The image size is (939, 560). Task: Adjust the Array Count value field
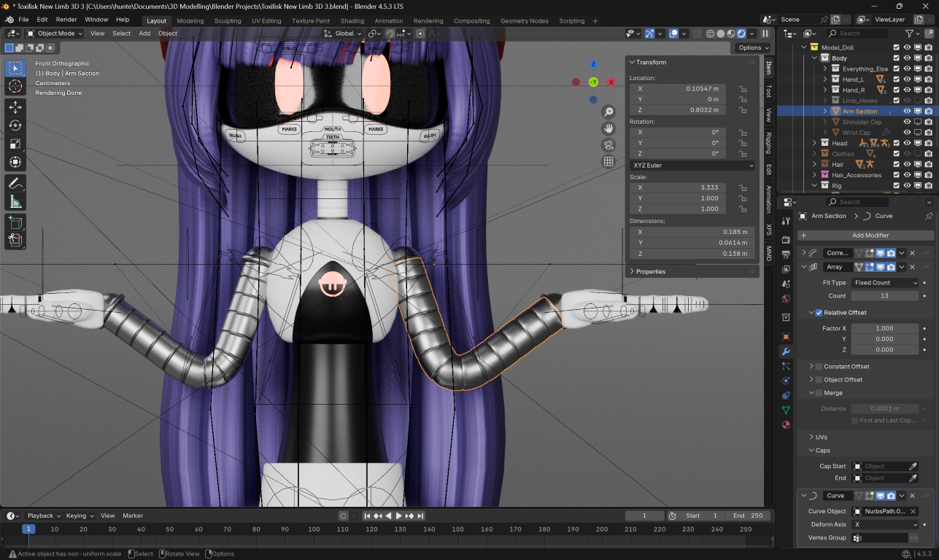pos(885,296)
